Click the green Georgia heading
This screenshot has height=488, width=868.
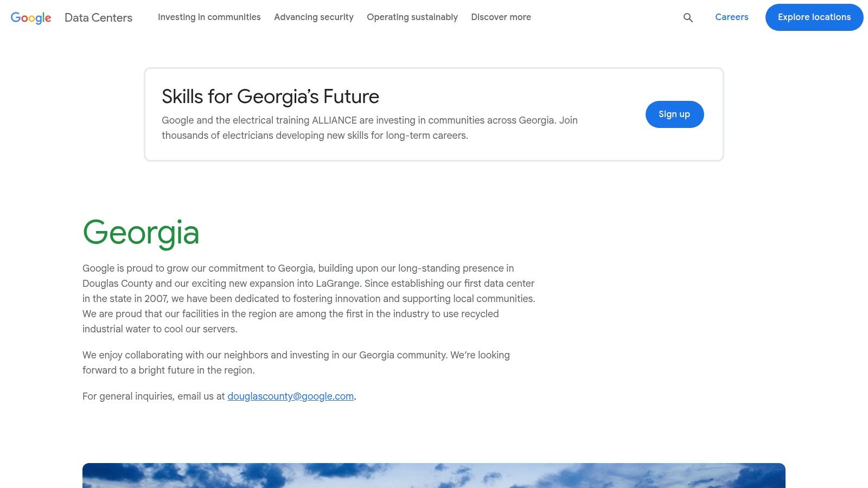tap(141, 233)
